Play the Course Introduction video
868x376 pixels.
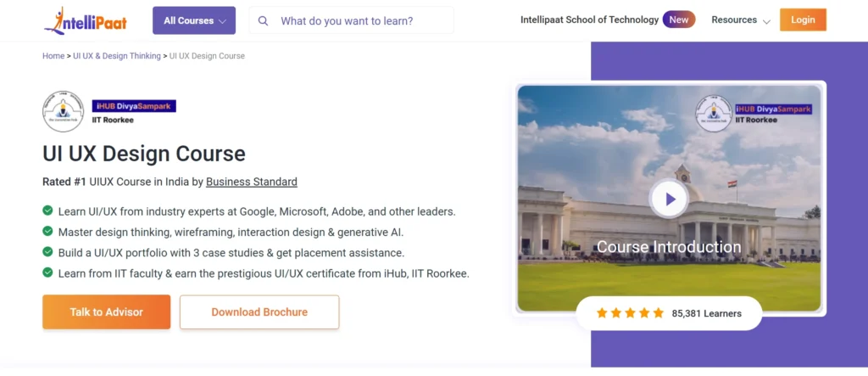pos(669,199)
